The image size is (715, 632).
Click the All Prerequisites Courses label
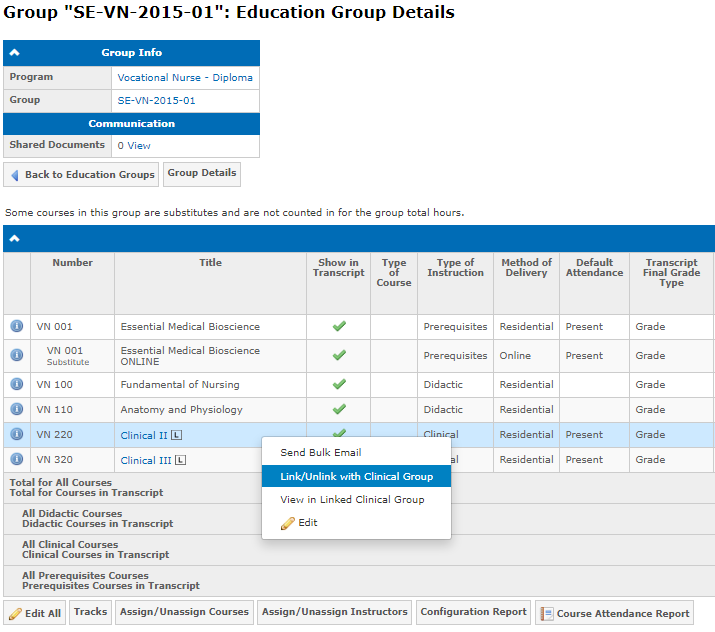[x=85, y=575]
